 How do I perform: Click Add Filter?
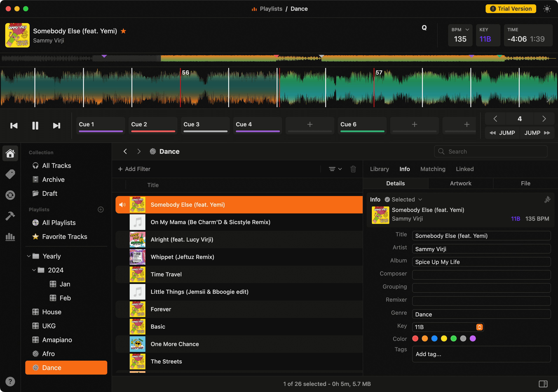click(x=134, y=169)
